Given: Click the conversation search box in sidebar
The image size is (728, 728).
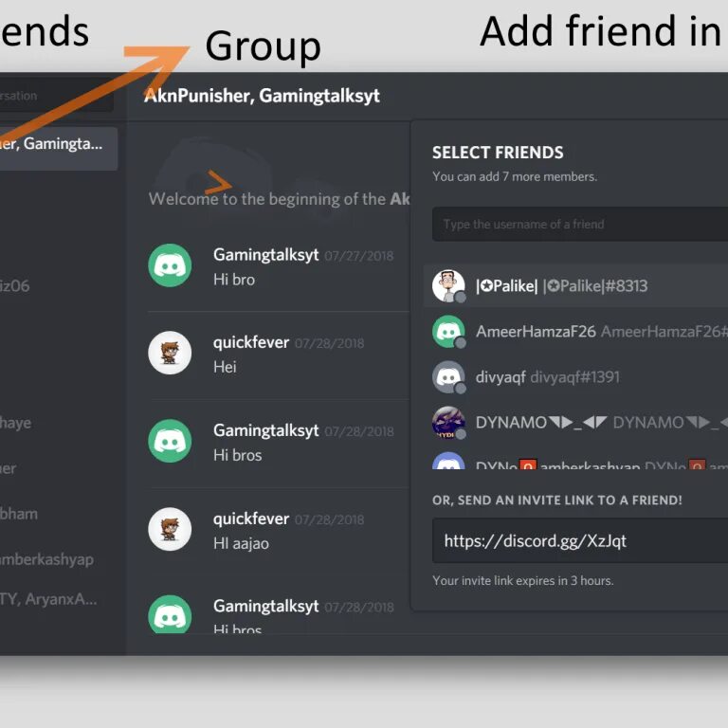Looking at the screenshot, I should (x=57, y=95).
